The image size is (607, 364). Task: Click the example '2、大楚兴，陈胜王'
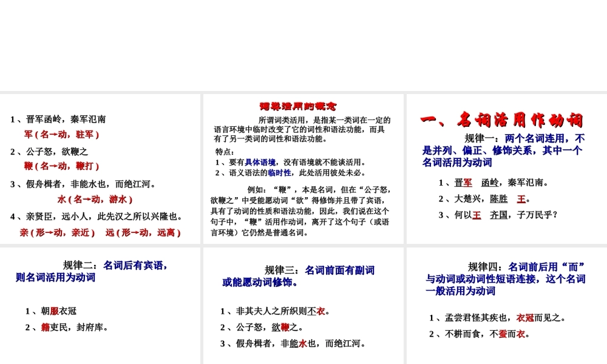click(x=484, y=199)
